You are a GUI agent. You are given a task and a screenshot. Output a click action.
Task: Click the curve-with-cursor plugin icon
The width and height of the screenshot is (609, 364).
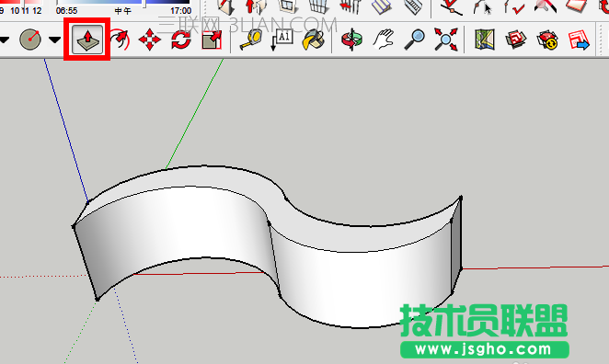483,7
